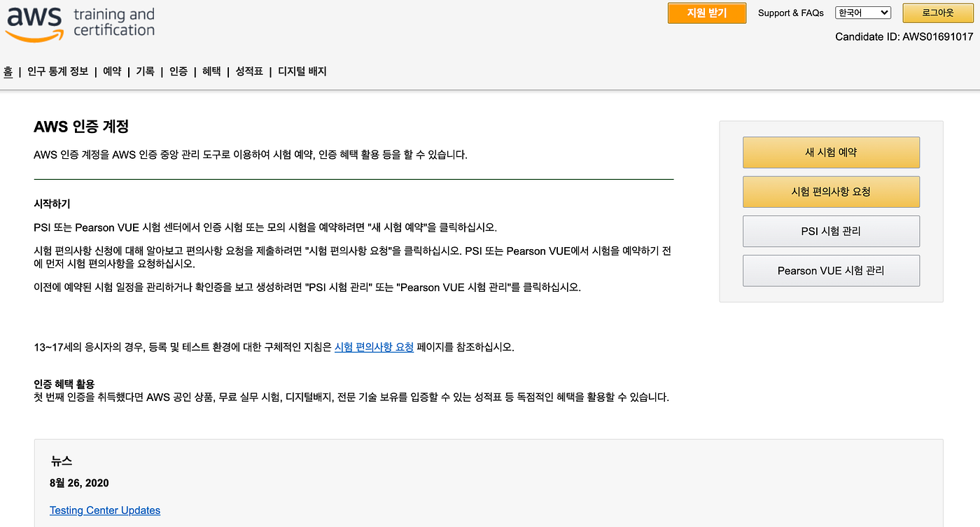The width and height of the screenshot is (980, 527).
Task: Open the 디지털 배지 menu item
Action: click(x=302, y=71)
